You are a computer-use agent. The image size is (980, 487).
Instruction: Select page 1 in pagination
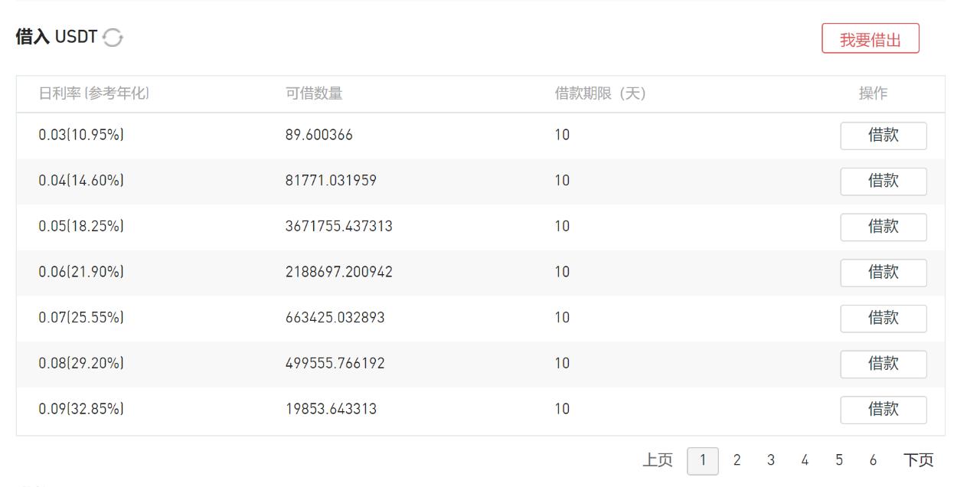(x=702, y=461)
